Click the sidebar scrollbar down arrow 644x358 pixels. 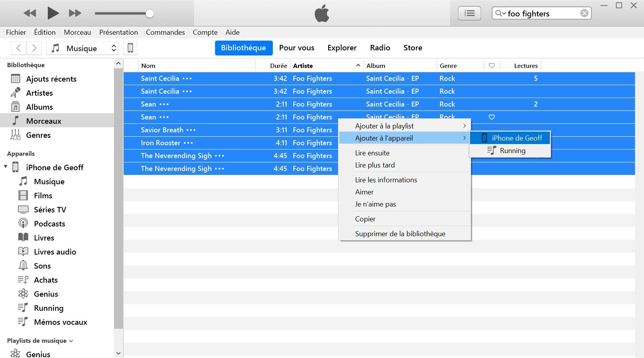click(118, 353)
